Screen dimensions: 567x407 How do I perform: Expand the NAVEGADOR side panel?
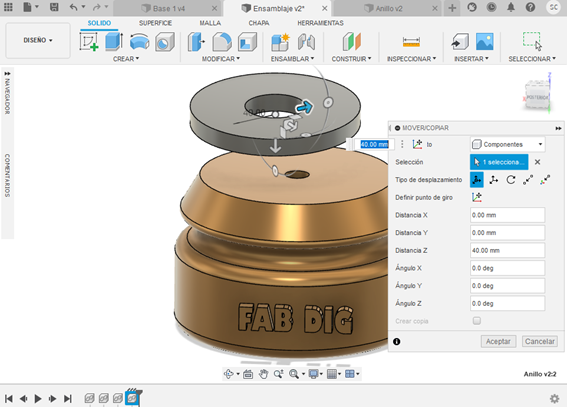[7, 73]
